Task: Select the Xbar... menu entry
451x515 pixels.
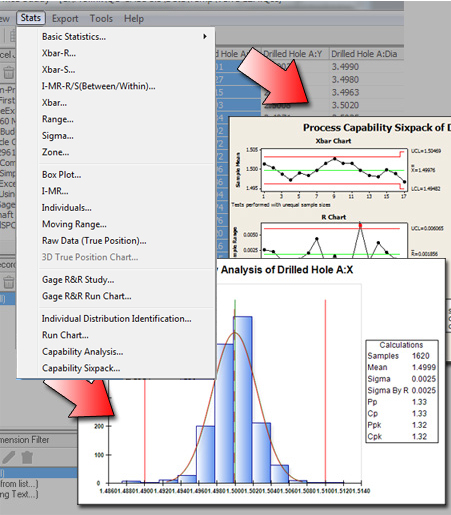Action: pos(116,103)
